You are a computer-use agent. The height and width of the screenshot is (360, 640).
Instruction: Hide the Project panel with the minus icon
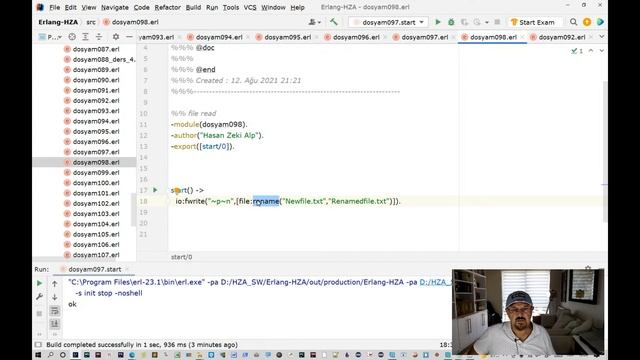(x=129, y=37)
